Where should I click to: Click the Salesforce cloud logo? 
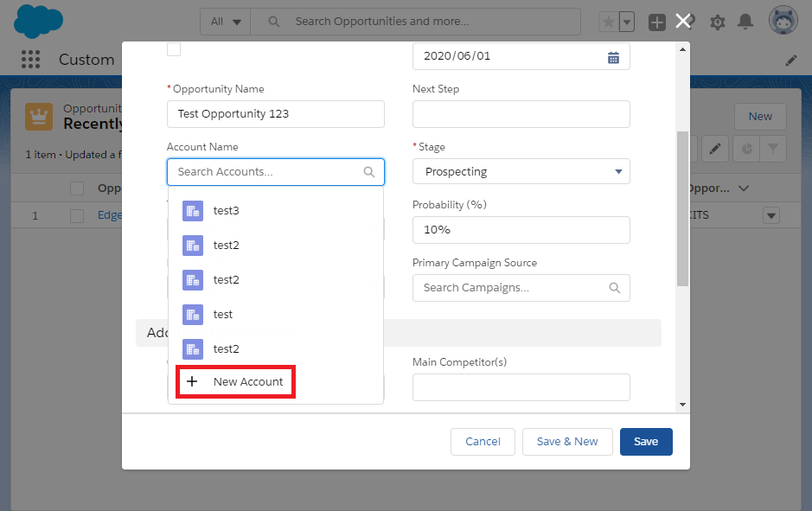39,22
